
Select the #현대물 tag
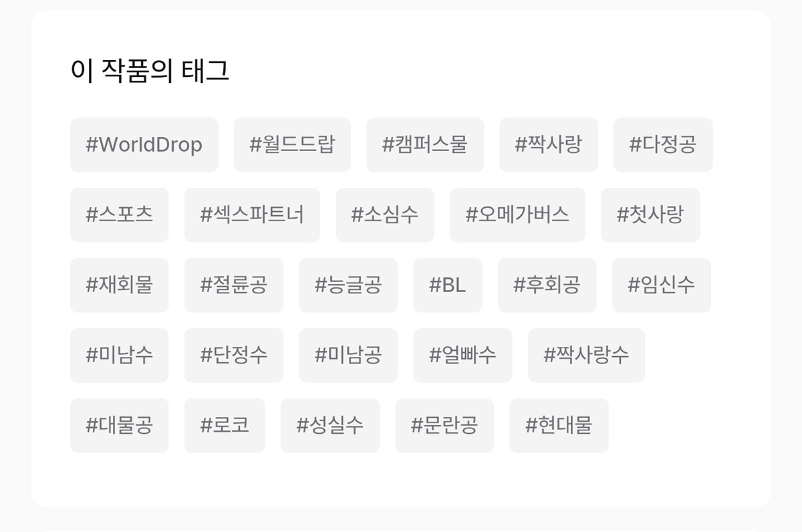pos(559,425)
